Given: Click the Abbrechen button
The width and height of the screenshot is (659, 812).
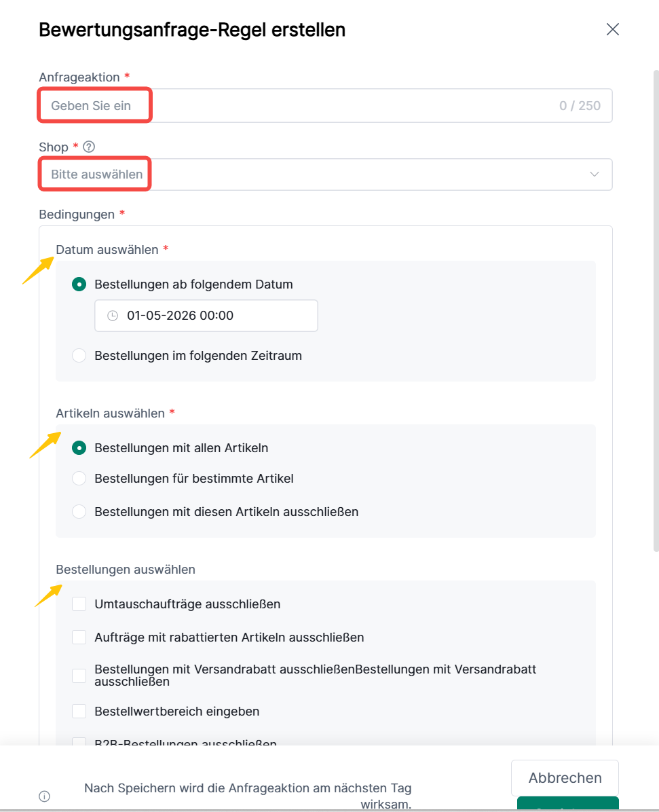Looking at the screenshot, I should click(x=565, y=778).
